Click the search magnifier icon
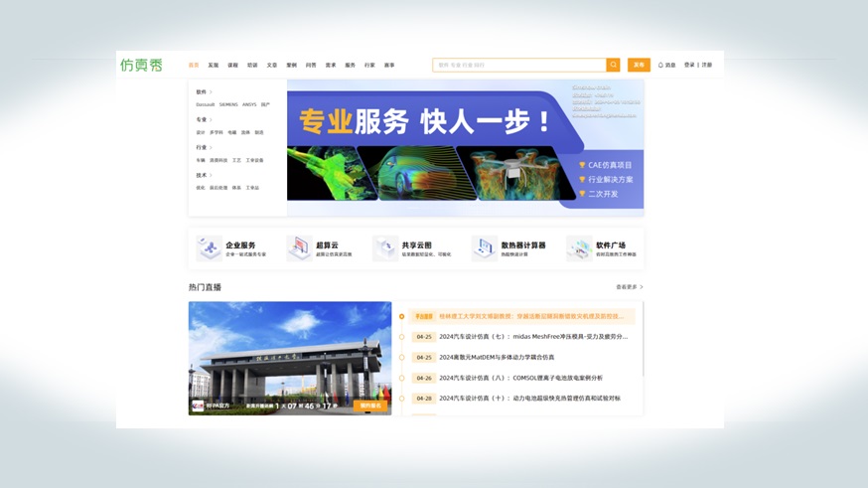 click(x=613, y=65)
